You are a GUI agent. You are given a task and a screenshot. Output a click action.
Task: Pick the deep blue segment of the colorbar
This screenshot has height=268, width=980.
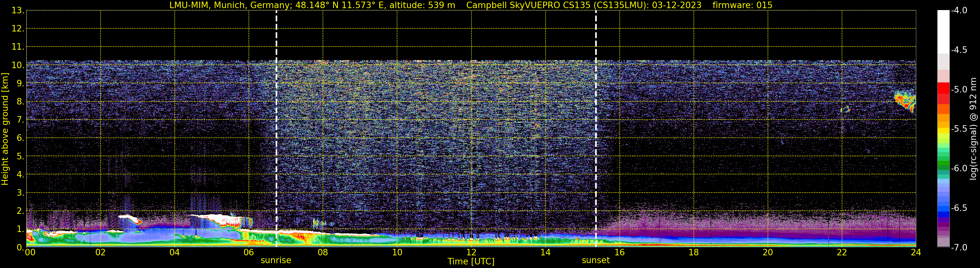click(944, 214)
